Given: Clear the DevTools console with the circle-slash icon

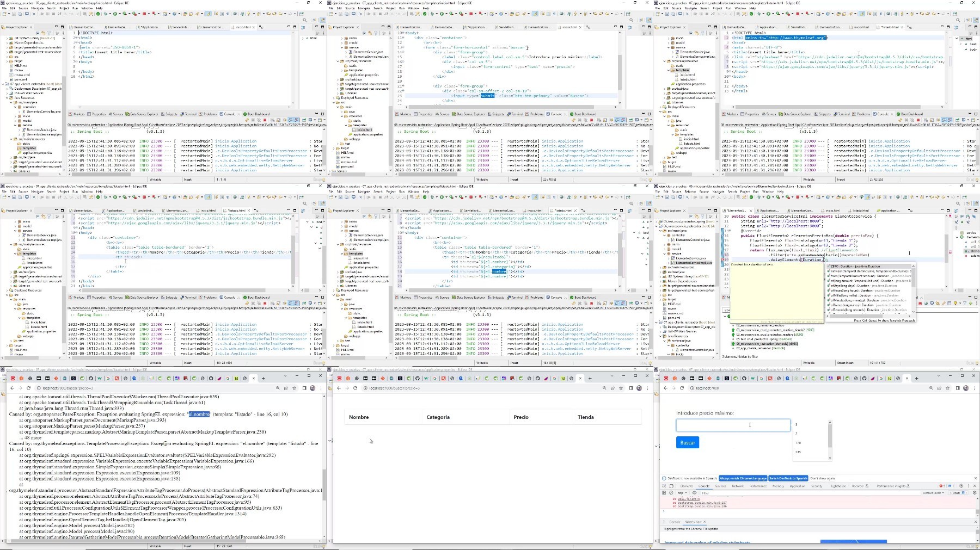Looking at the screenshot, I should (x=671, y=493).
